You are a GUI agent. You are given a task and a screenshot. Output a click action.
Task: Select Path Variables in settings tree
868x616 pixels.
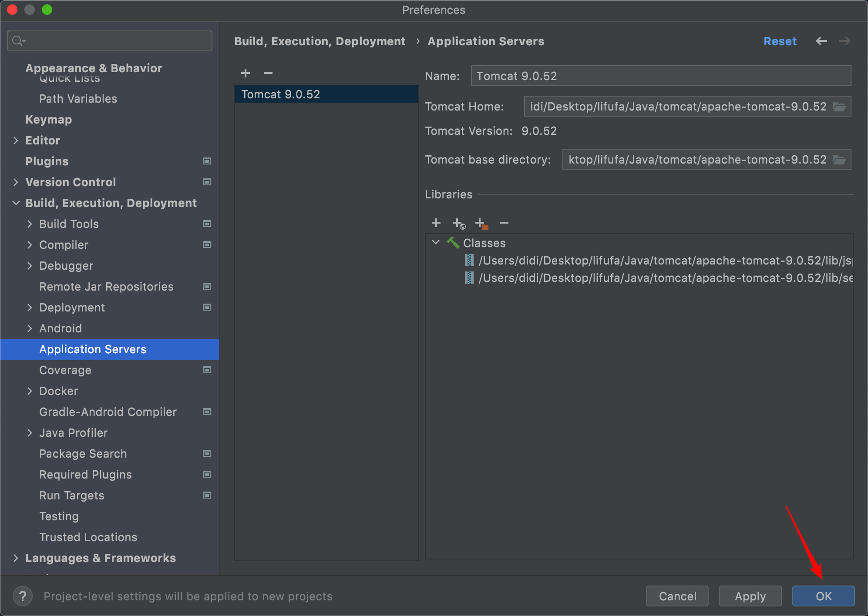point(78,99)
